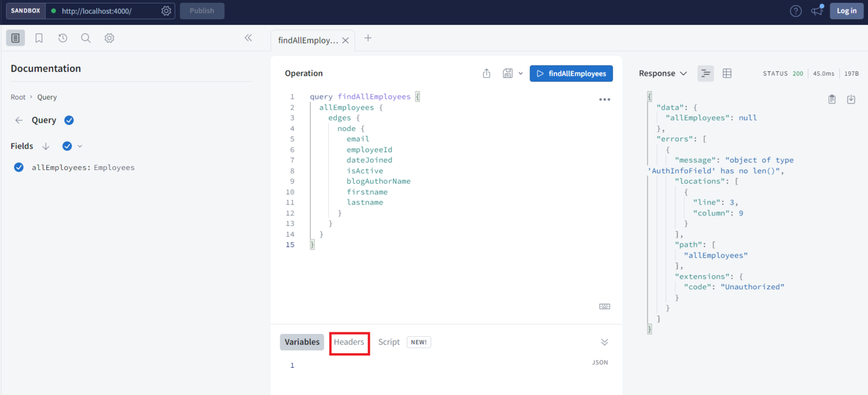Open the run history icon
868x395 pixels.
pos(62,38)
